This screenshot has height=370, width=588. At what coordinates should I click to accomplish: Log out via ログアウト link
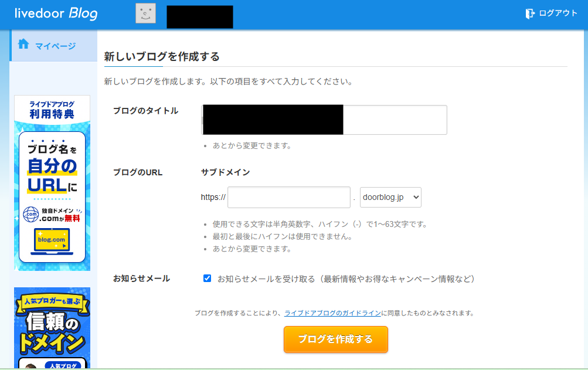click(558, 13)
